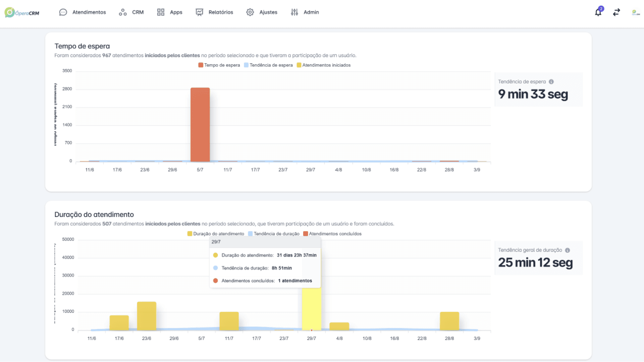Click the Relatórios chart icon
The height and width of the screenshot is (362, 644).
coord(200,12)
